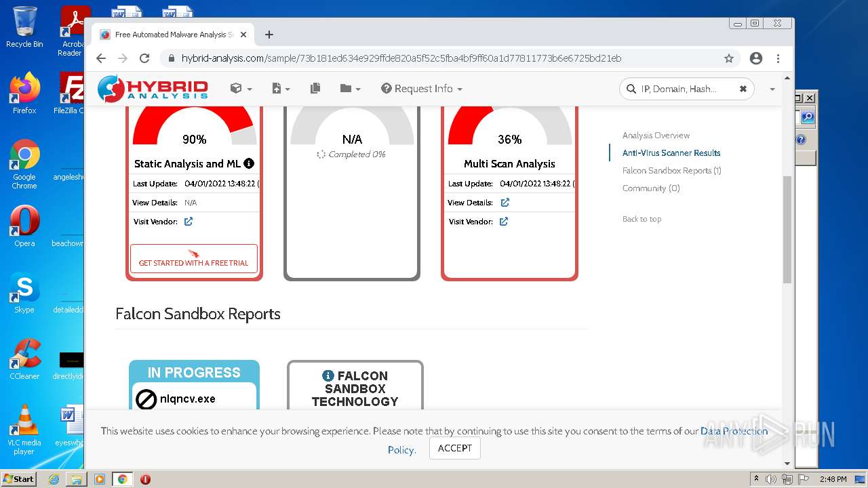Image resolution: width=868 pixels, height=488 pixels.
Task: Close the Free Automated Malware Analysis tab
Action: click(244, 35)
